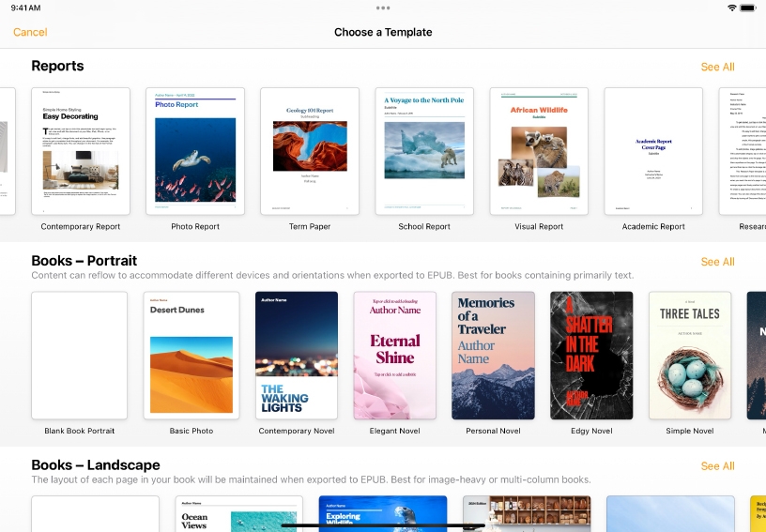The height and width of the screenshot is (532, 766).
Task: Choose the Visual Report template
Action: click(x=539, y=151)
